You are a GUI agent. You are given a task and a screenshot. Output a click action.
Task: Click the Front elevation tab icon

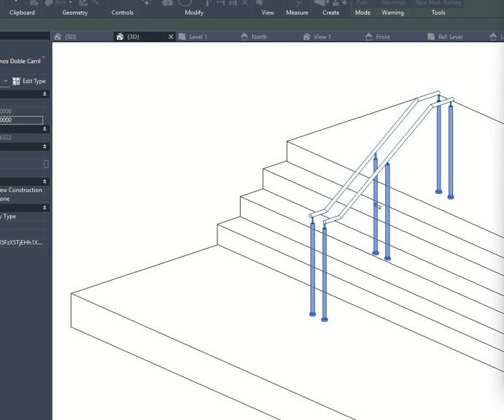tap(368, 36)
